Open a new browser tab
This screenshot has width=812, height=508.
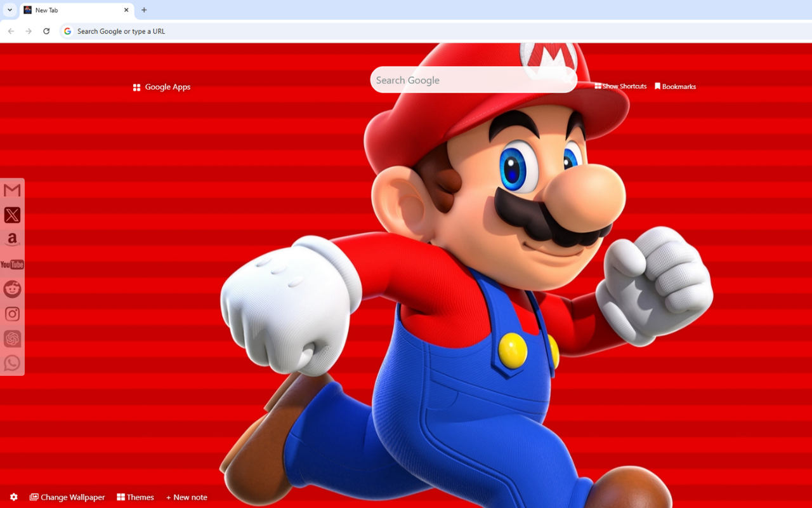click(144, 10)
